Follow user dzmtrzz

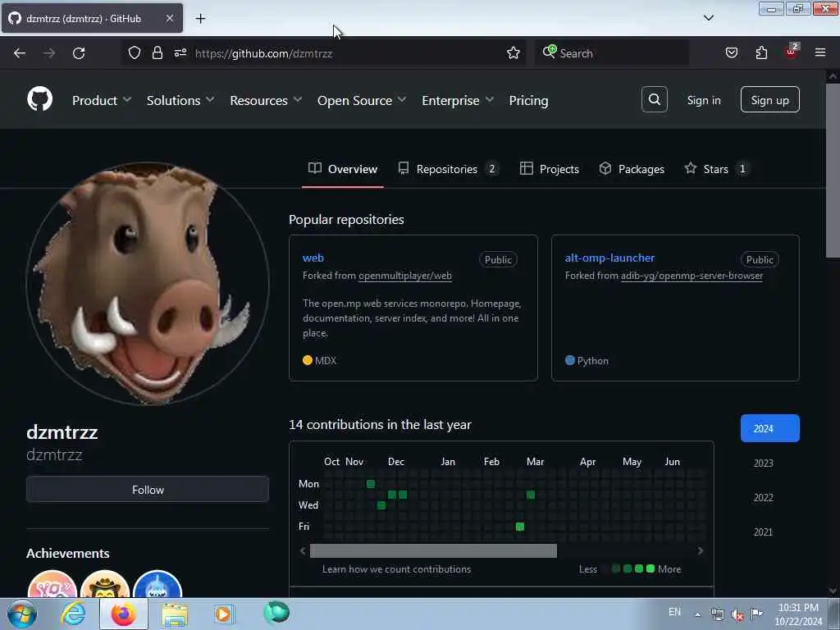pos(148,489)
